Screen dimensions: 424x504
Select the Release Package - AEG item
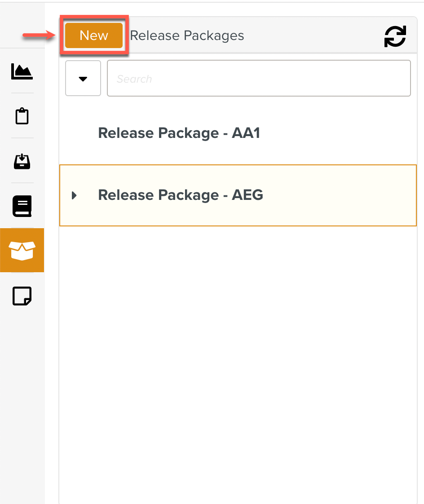(181, 195)
